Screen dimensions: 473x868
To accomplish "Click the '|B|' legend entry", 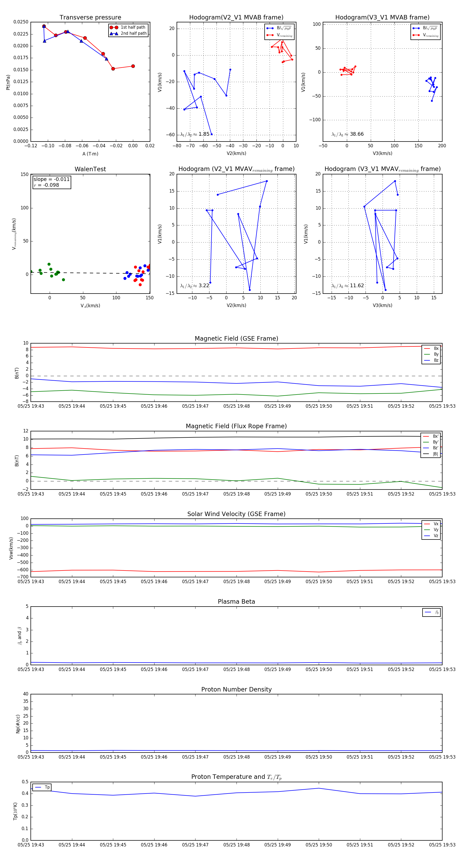I will click(431, 454).
